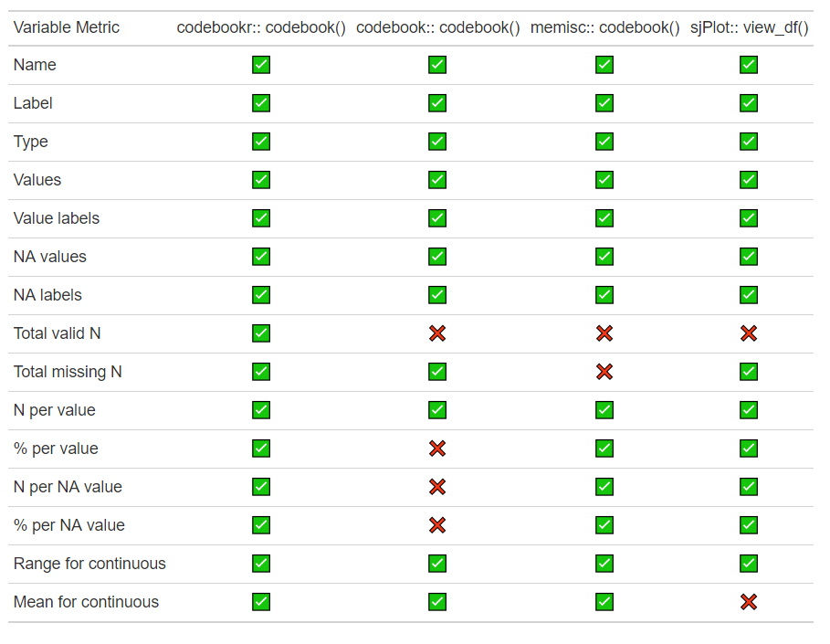The width and height of the screenshot is (830, 644).
Task: Click the green check for codebook Values row
Action: tap(437, 180)
